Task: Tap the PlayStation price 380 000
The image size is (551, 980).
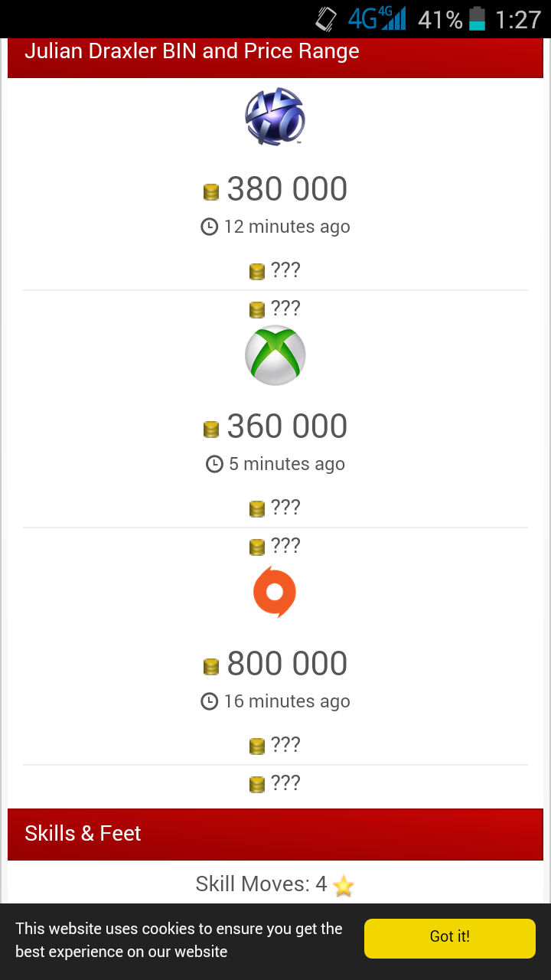Action: click(x=287, y=189)
